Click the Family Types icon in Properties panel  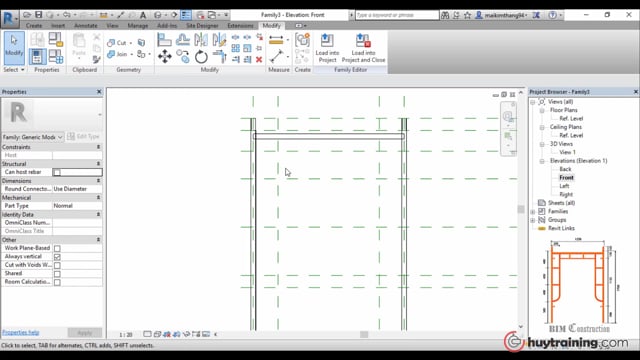click(x=56, y=56)
